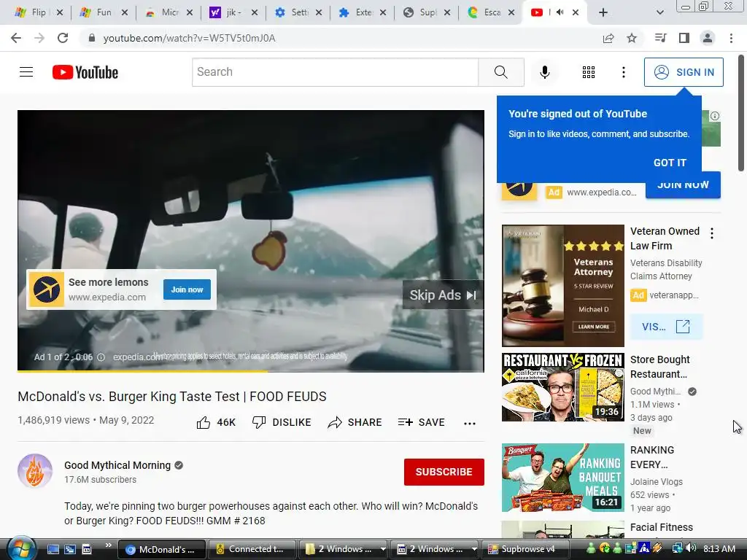
Task: Dismiss the popup with GOT IT
Action: click(670, 163)
